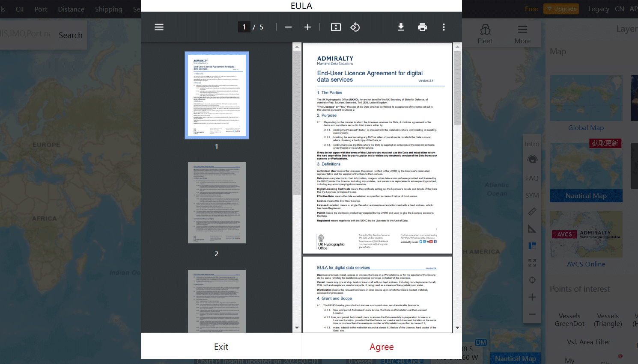Click the Upgrade button in top bar

point(561,9)
